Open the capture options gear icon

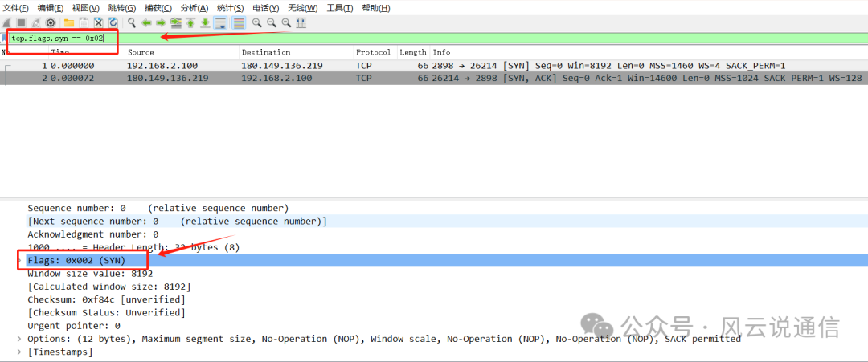point(51,22)
